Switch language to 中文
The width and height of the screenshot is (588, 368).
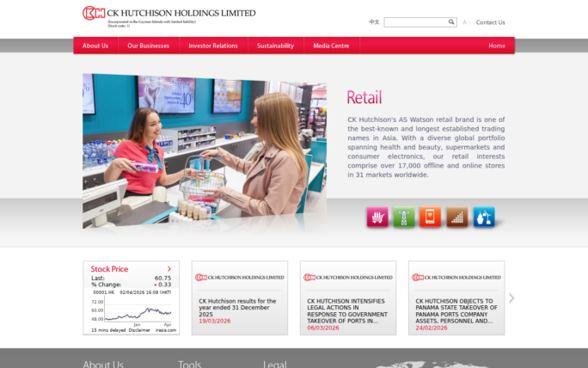[x=374, y=22]
